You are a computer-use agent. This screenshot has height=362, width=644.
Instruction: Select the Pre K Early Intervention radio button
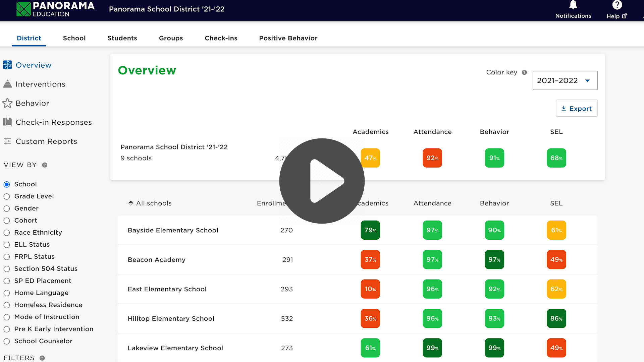tap(7, 329)
